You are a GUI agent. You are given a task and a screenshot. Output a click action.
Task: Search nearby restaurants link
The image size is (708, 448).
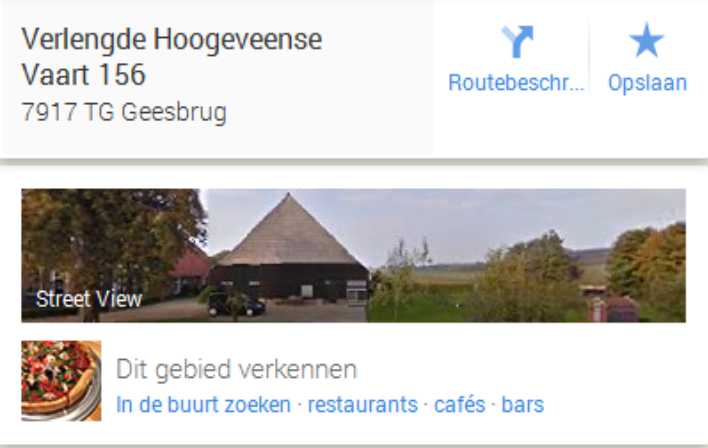pos(363,405)
